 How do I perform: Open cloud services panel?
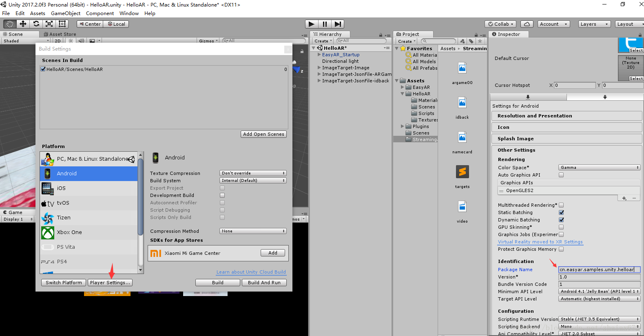[x=527, y=24]
